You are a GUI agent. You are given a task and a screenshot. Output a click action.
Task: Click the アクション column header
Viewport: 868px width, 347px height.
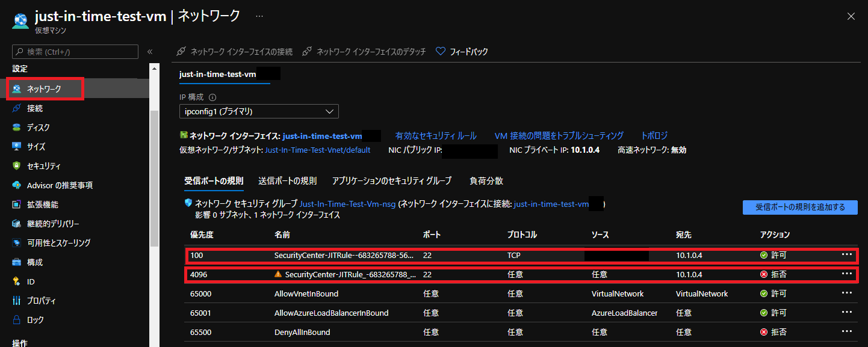tap(775, 235)
